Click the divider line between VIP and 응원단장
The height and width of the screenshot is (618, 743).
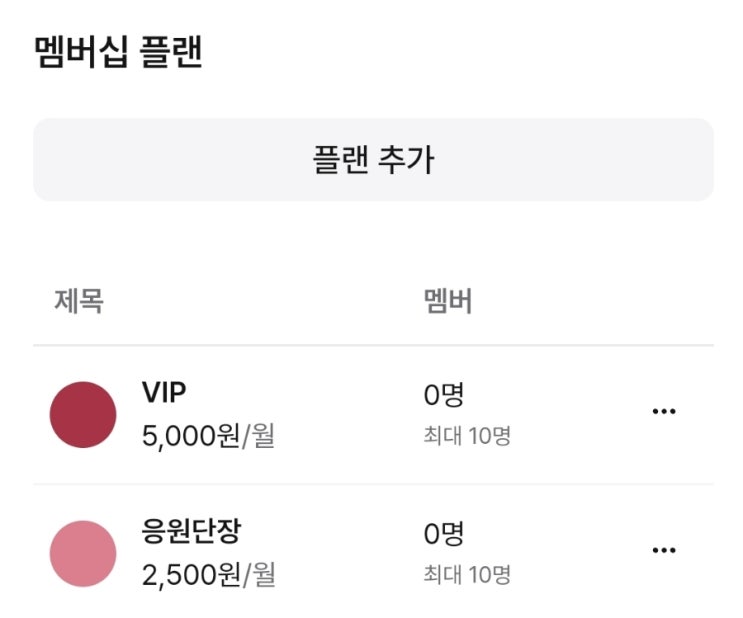click(373, 485)
